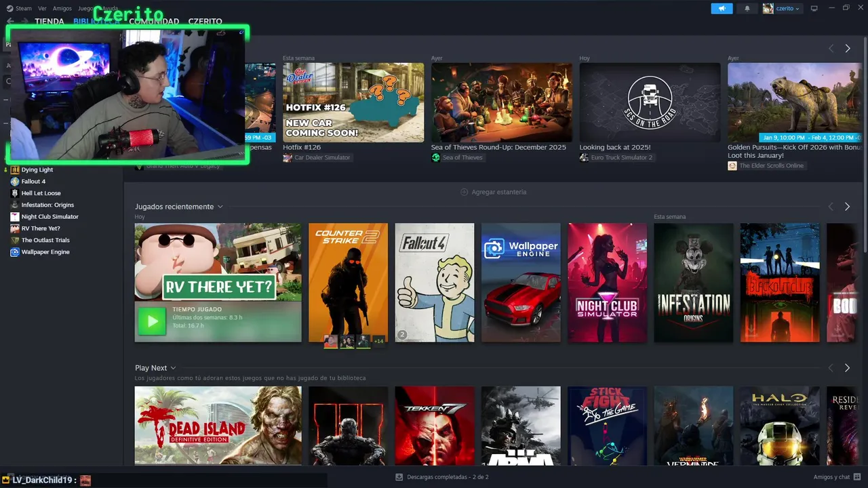The height and width of the screenshot is (488, 868).
Task: Open the Halo Master Chief Collection cover
Action: (780, 426)
